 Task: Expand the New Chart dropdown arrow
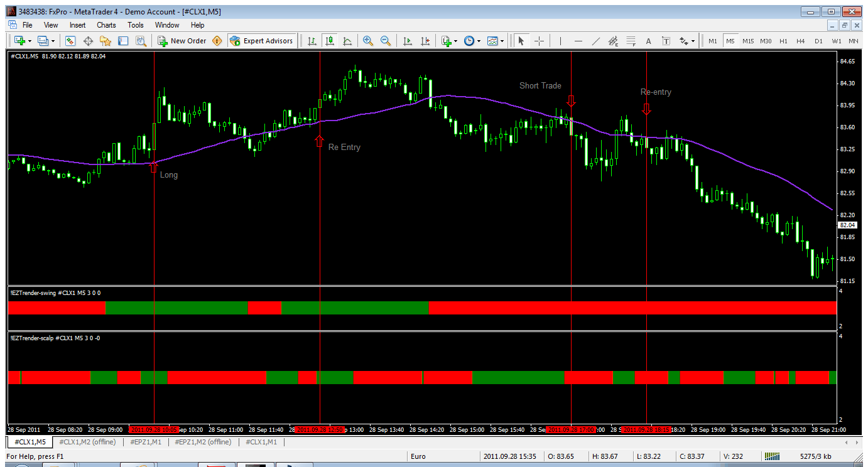(x=30, y=41)
